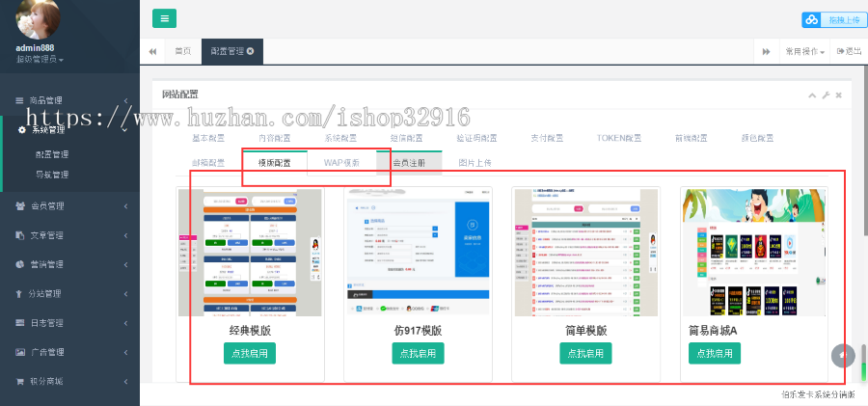Image resolution: width=868 pixels, height=406 pixels.
Task: Close the 配置管理 tab with x icon
Action: [x=250, y=51]
